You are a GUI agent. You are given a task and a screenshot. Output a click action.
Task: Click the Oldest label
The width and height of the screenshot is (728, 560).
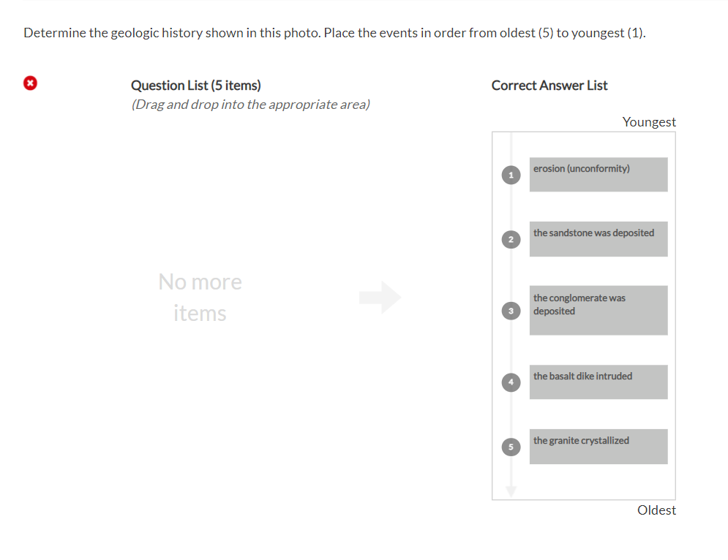656,510
